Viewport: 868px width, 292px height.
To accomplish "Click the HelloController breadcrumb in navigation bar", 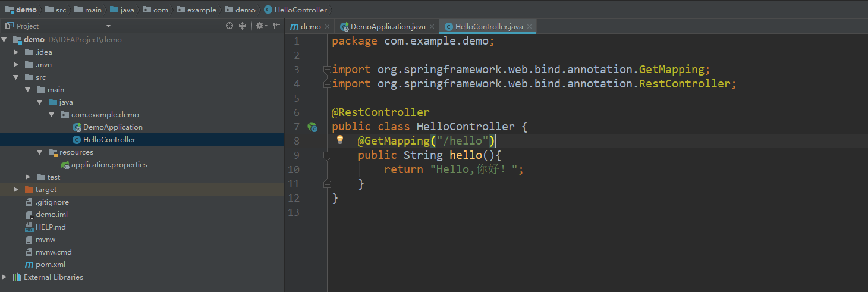I will tap(295, 10).
